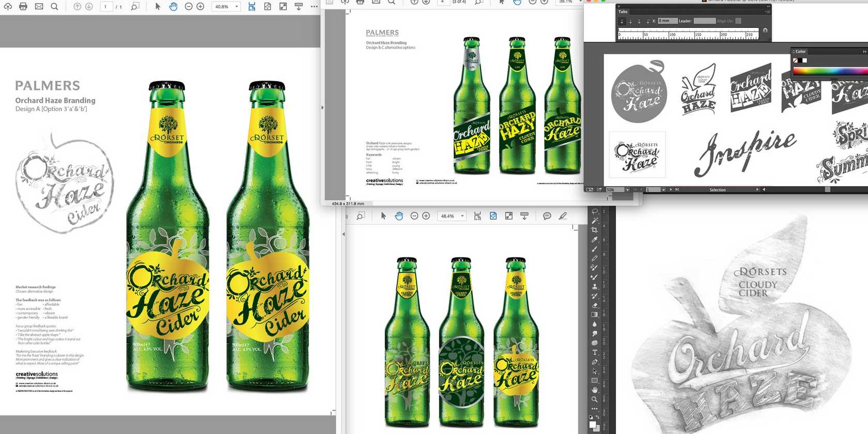The image size is (868, 434).
Task: Choose center-justified tab stop in Tabs panel
Action: click(x=630, y=21)
